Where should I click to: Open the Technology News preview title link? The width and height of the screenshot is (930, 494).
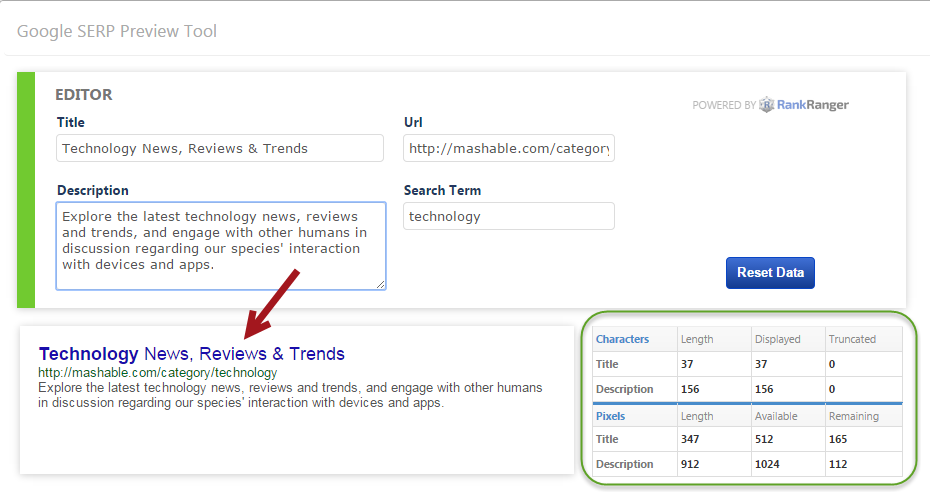tap(191, 354)
